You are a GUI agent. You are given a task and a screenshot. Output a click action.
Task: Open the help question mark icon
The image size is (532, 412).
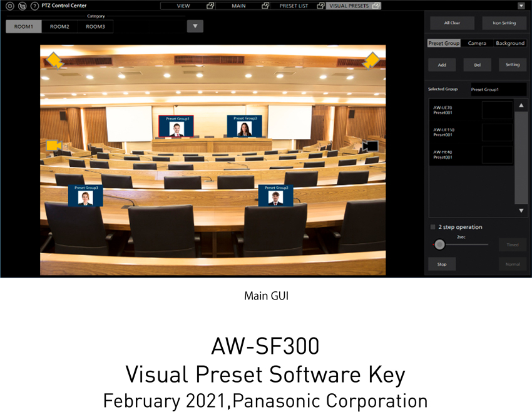coord(34,6)
